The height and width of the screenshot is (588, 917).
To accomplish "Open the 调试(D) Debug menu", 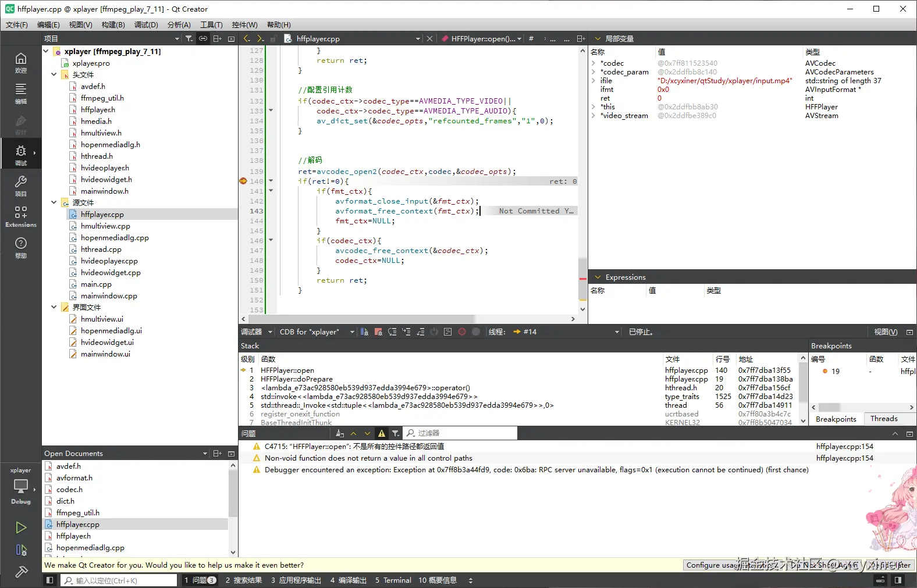I will coord(146,25).
